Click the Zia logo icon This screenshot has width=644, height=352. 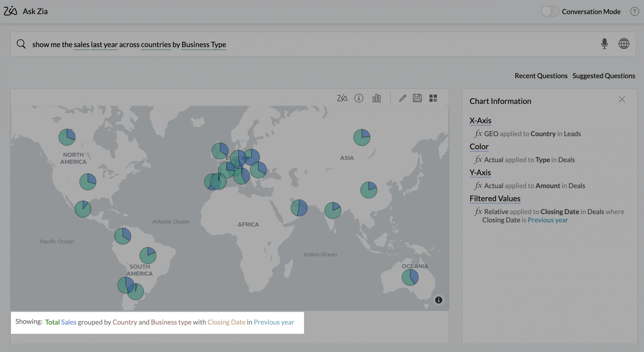10,11
